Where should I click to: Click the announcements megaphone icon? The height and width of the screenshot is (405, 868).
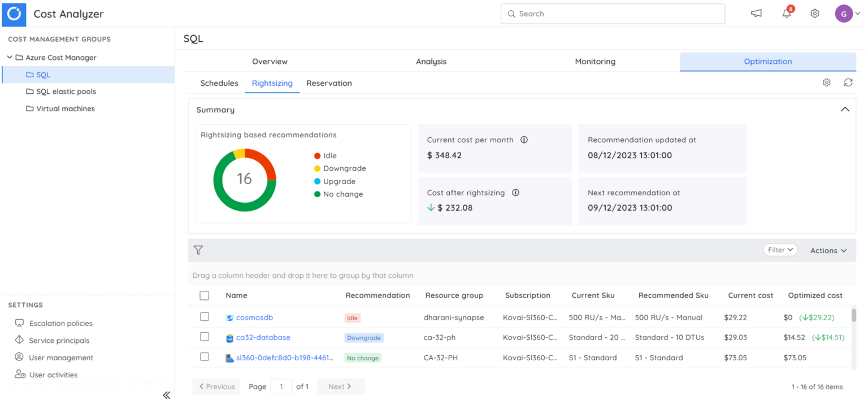756,13
